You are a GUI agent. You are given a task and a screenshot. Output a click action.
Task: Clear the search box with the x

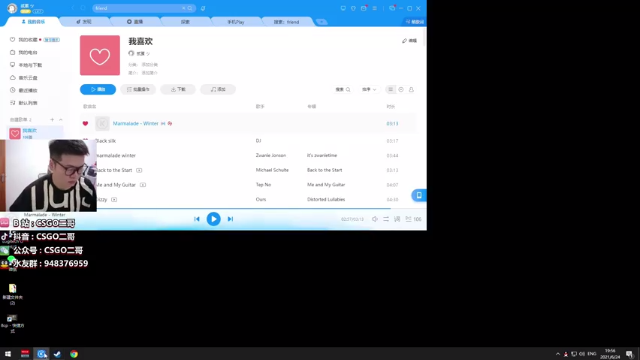(x=183, y=8)
